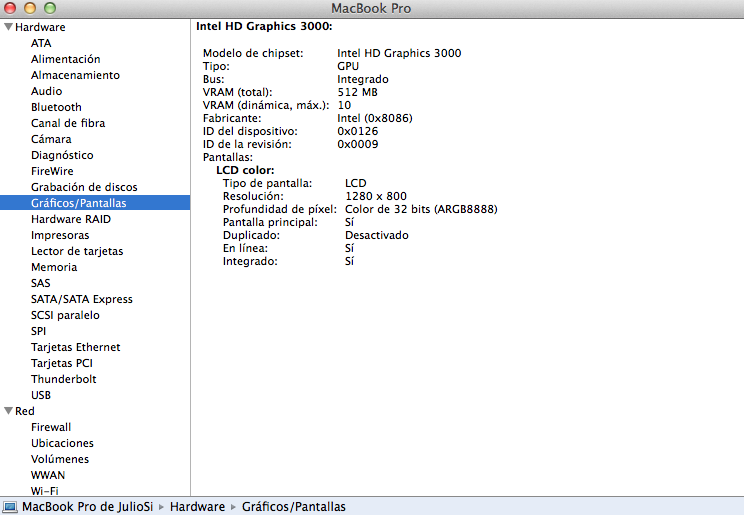Click the Intel HD Graphics 3000 heading
Screen dimensions: 744x515
(x=264, y=26)
